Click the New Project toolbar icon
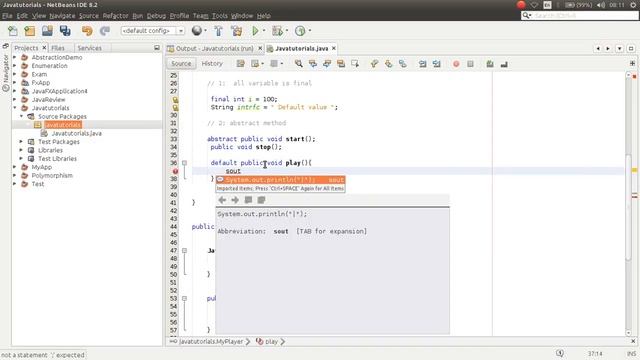Image resolution: width=640 pixels, height=360 pixels. tap(30, 31)
